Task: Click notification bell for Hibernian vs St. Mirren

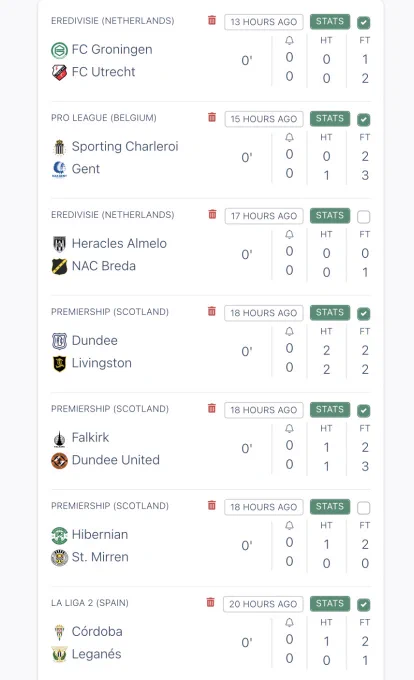Action: (x=289, y=526)
